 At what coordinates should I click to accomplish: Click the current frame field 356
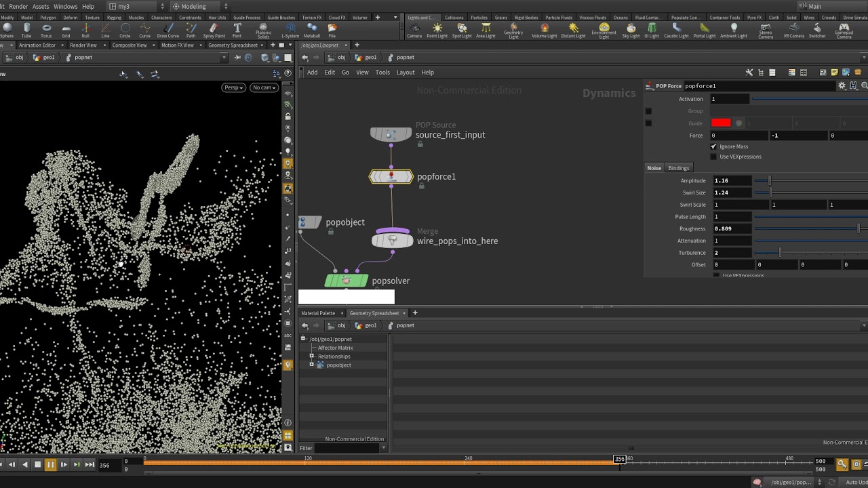(108, 465)
